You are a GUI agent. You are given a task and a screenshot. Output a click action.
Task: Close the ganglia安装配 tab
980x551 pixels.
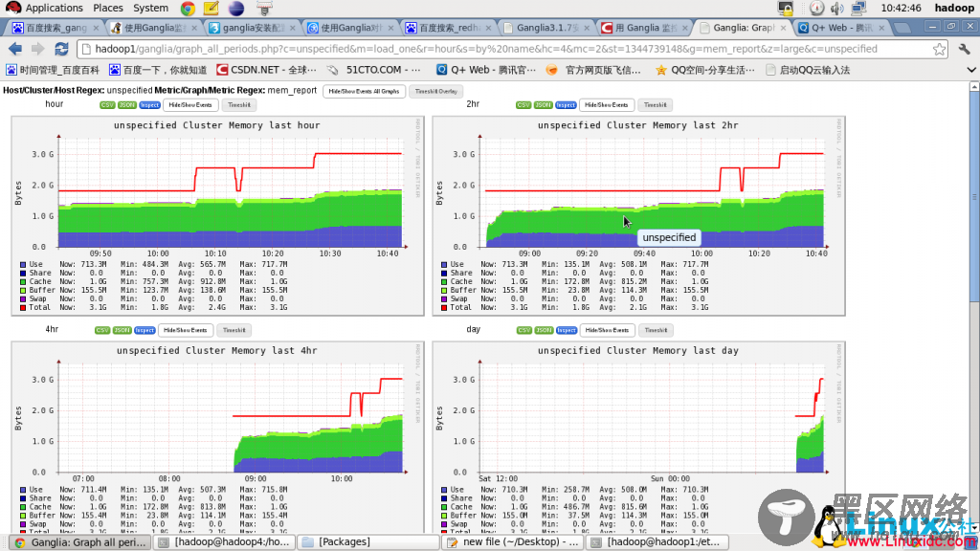click(x=292, y=28)
